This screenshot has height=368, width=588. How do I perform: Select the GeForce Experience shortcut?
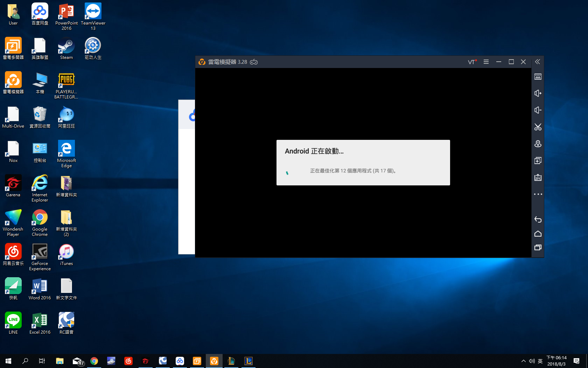coord(40,257)
